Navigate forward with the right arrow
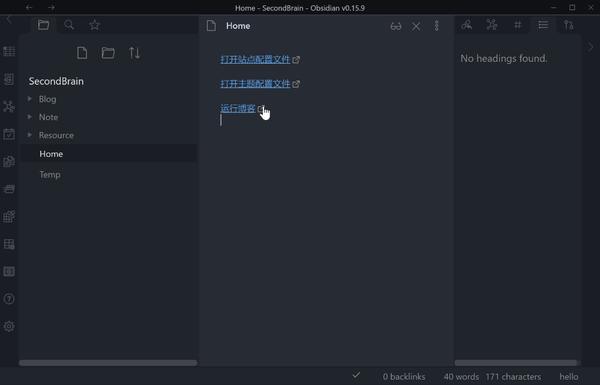Image resolution: width=600 pixels, height=385 pixels. click(52, 8)
